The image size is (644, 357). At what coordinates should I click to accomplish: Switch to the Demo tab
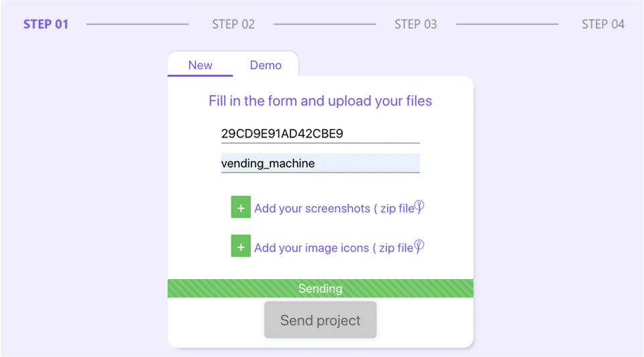coord(266,65)
